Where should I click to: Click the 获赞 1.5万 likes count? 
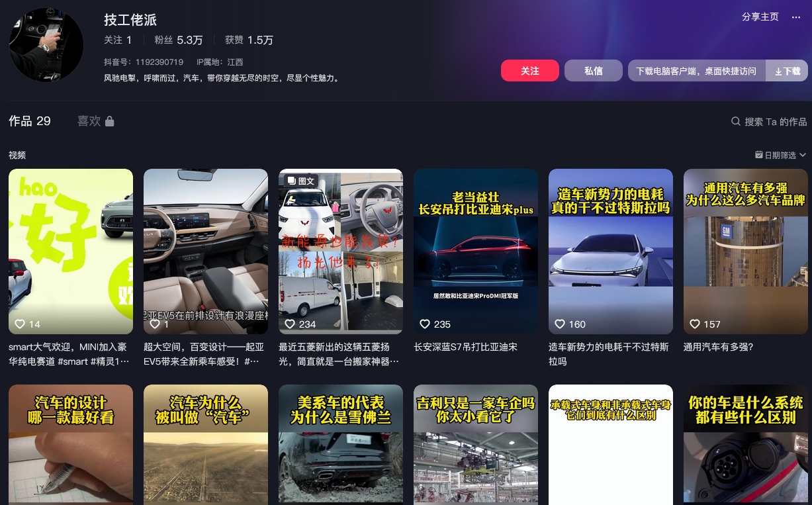(249, 40)
